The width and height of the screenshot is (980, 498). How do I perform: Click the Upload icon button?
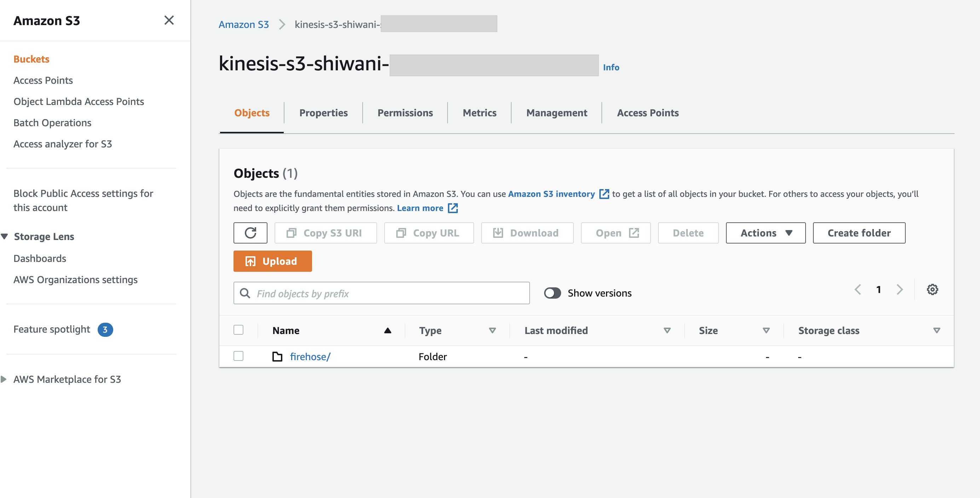pos(251,261)
